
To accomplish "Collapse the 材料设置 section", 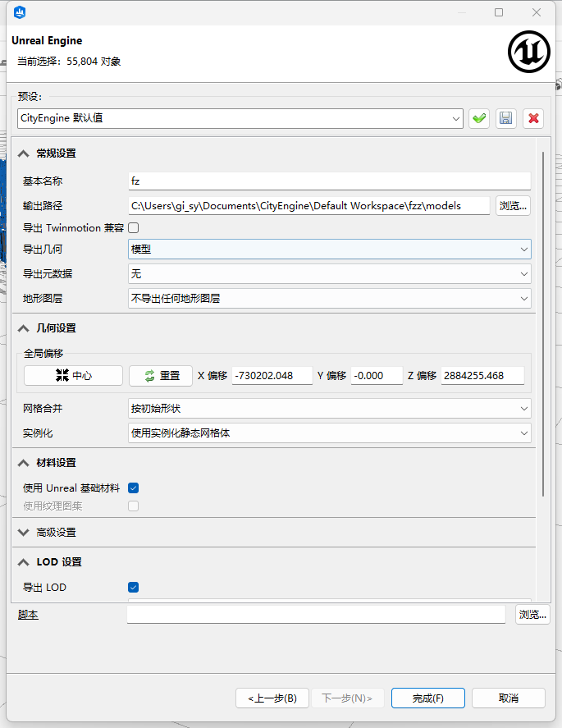I will coord(24,464).
